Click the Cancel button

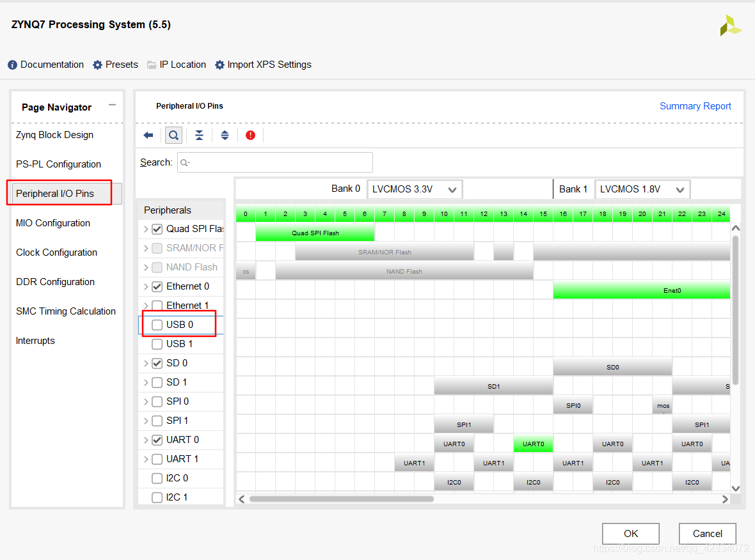[707, 534]
